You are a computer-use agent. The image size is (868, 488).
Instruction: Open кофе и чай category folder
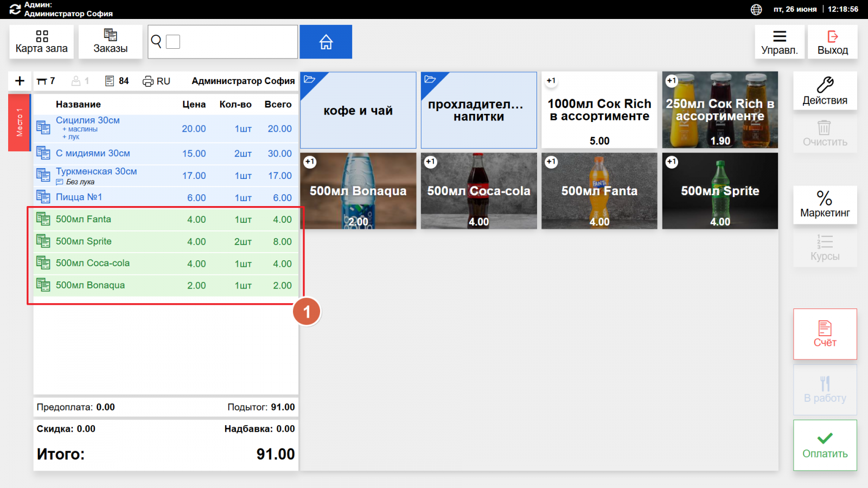click(358, 110)
